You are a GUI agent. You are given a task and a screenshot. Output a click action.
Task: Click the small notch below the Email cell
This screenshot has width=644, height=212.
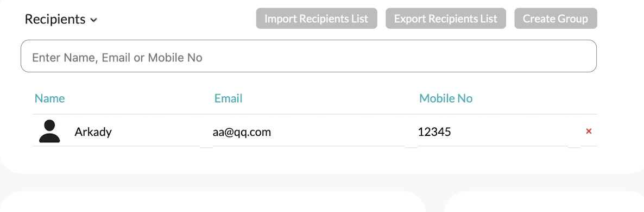click(411, 147)
